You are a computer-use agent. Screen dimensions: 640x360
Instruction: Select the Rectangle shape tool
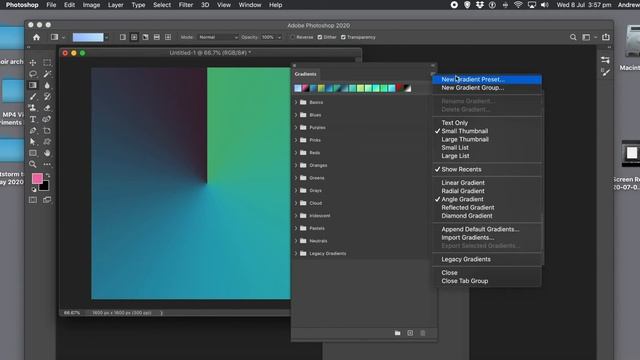pos(33,153)
